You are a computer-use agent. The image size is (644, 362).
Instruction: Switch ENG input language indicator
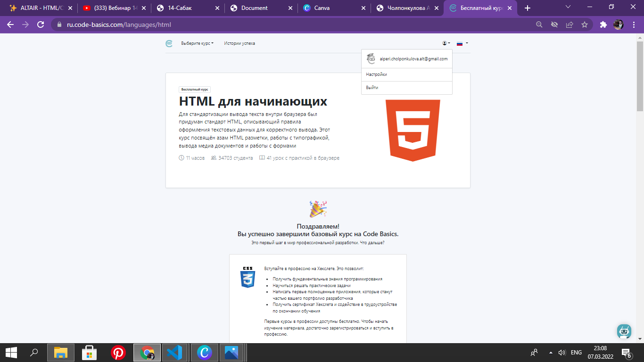click(x=576, y=352)
